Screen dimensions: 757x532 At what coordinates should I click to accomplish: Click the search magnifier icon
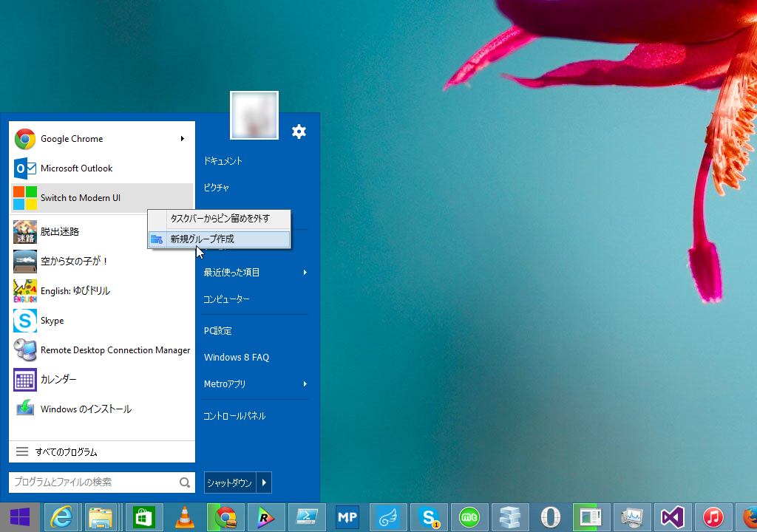point(184,482)
